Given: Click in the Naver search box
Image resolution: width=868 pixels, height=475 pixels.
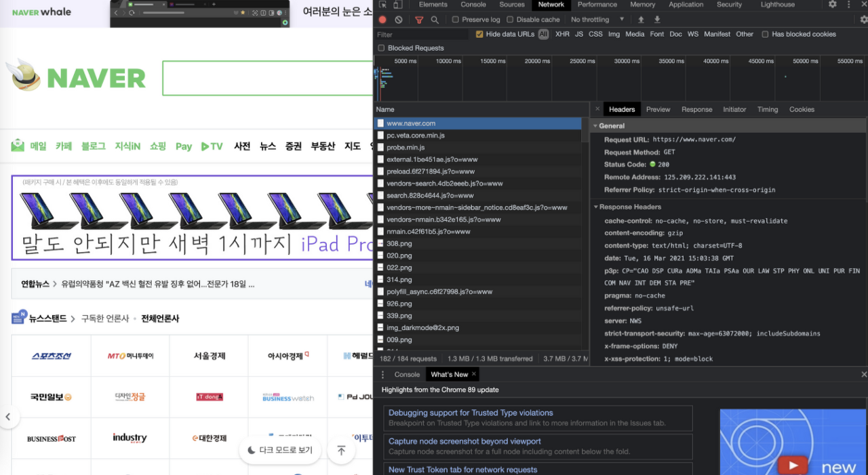Looking at the screenshot, I should (x=268, y=78).
